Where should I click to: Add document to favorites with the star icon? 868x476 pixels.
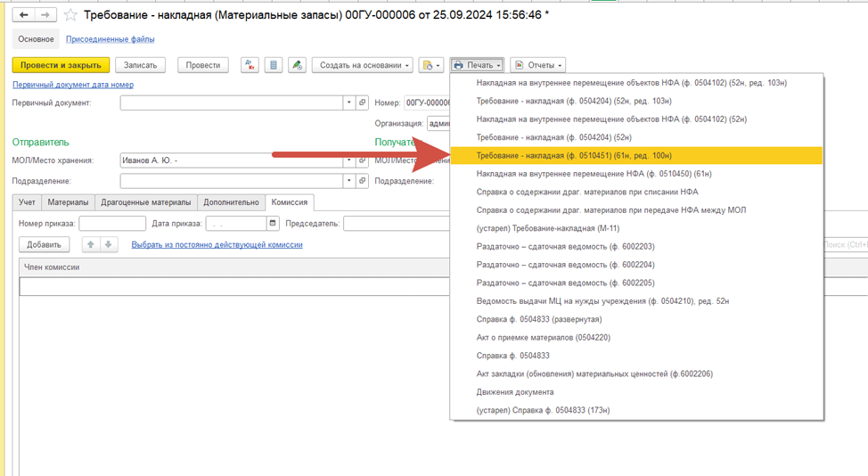tap(70, 15)
